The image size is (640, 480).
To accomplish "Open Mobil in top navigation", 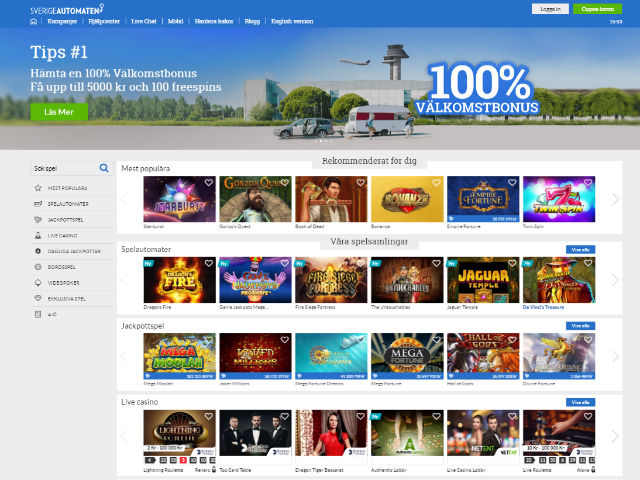I will click(176, 21).
